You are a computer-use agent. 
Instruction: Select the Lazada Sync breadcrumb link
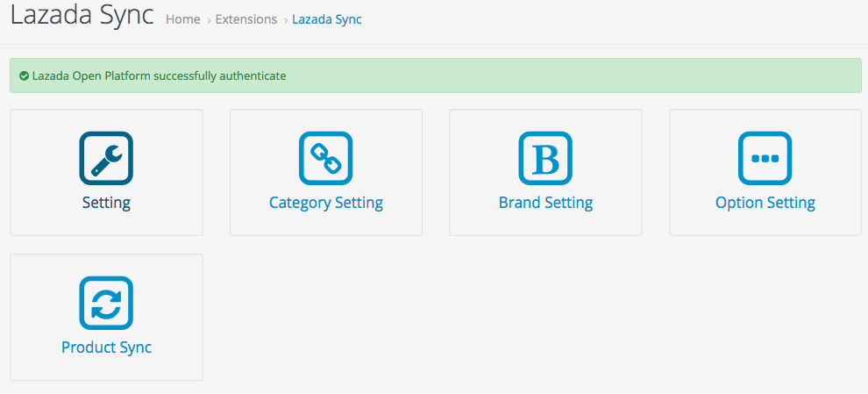pos(327,19)
